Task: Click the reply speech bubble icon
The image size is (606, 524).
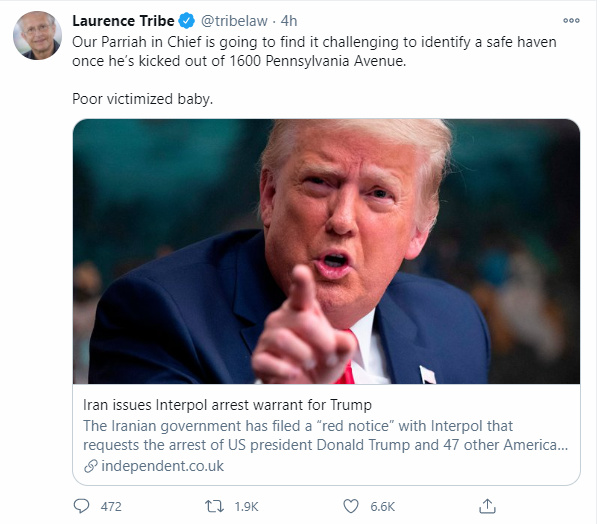Action: click(83, 505)
